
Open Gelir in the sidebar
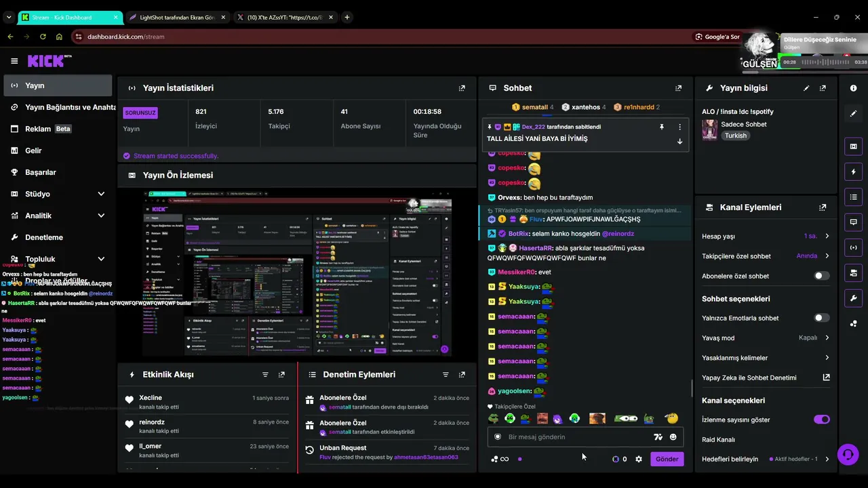point(56,150)
